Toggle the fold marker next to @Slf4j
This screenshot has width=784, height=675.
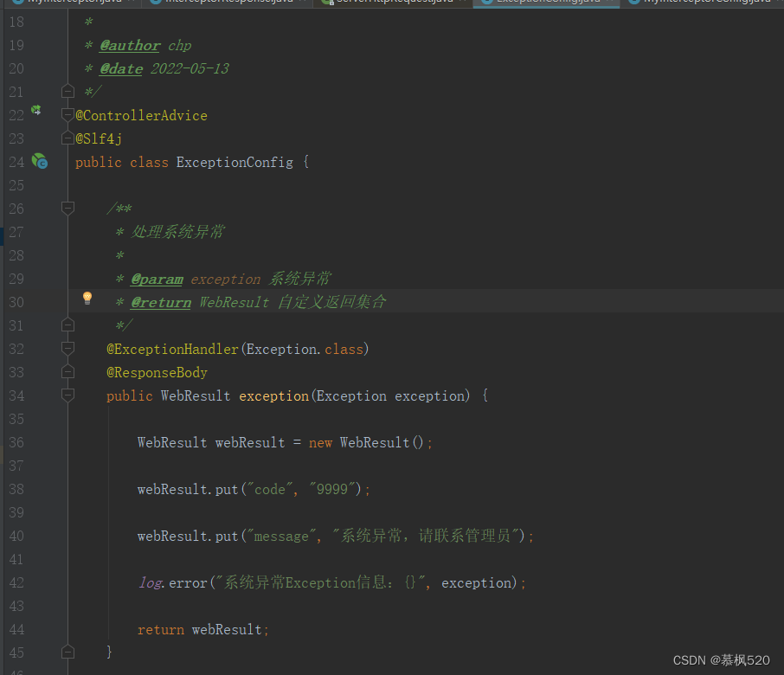coord(67,138)
